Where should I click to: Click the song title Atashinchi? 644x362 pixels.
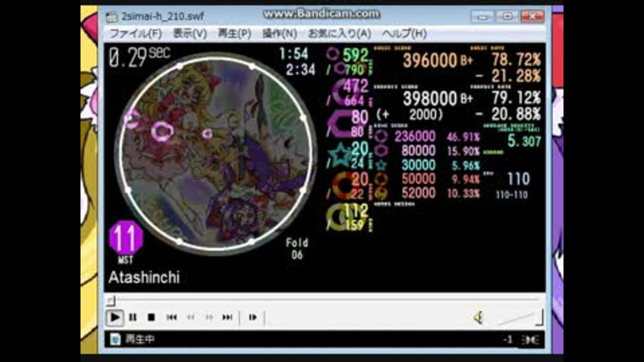pyautogui.click(x=144, y=278)
